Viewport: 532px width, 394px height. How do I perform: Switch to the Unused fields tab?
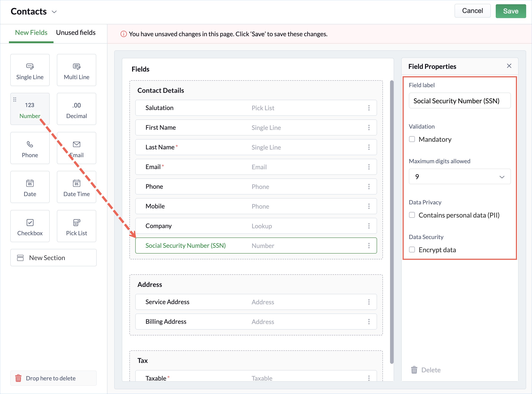click(x=76, y=33)
